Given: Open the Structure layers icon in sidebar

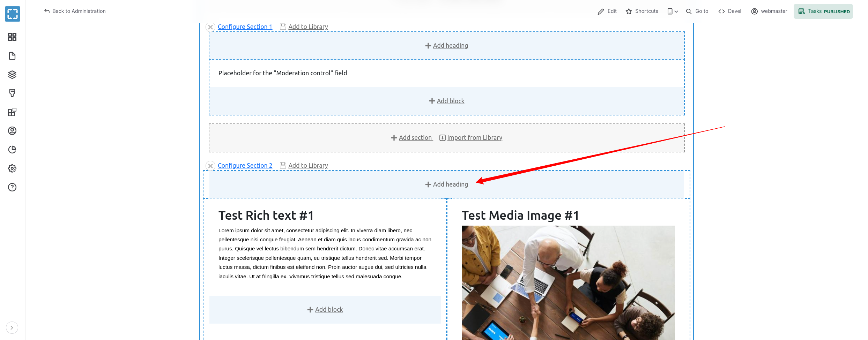Looking at the screenshot, I should pyautogui.click(x=12, y=75).
